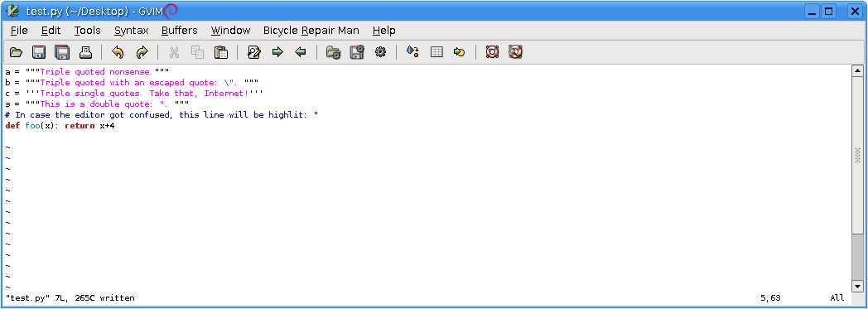Click the Copy icon in the toolbar
This screenshot has width=868, height=309.
pyautogui.click(x=197, y=52)
